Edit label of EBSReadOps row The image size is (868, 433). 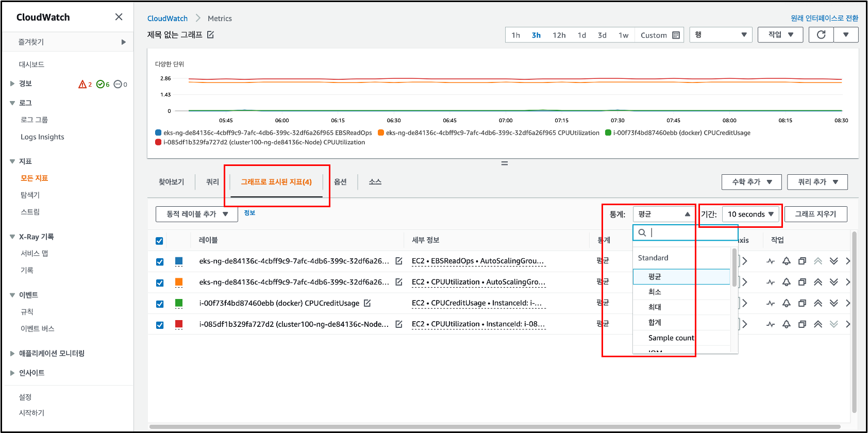pos(398,261)
